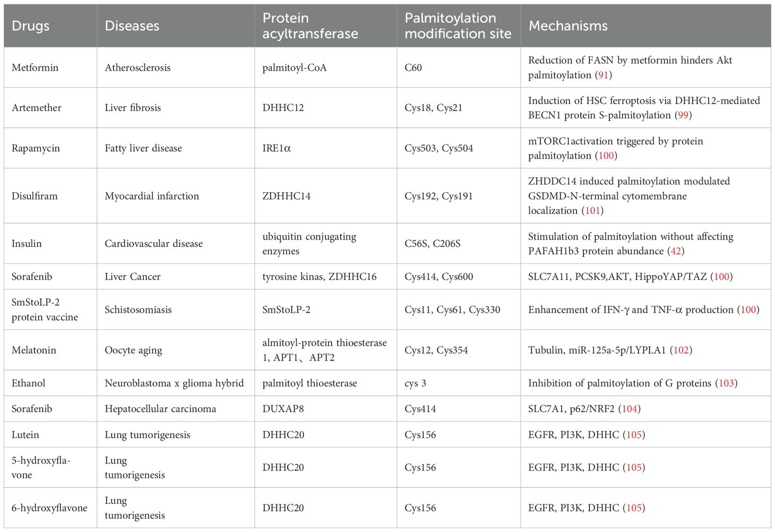
Task: Click the Palmitoylation modification site header
Action: (458, 26)
